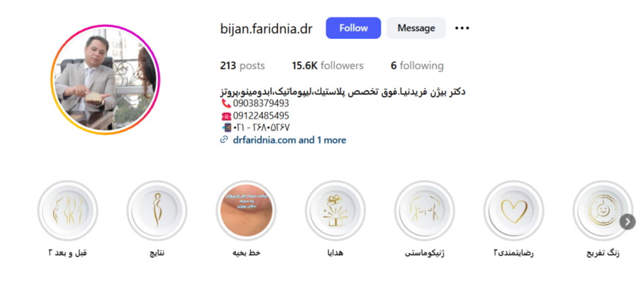Click the link chain icon beside drfaridnia.com
This screenshot has height=295, width=644.
click(225, 140)
